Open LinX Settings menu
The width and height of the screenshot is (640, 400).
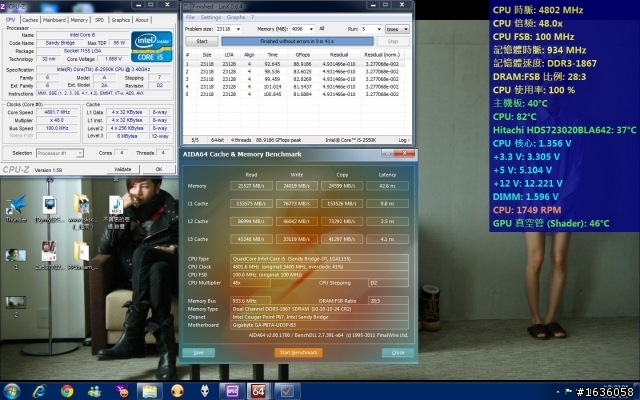coord(210,17)
